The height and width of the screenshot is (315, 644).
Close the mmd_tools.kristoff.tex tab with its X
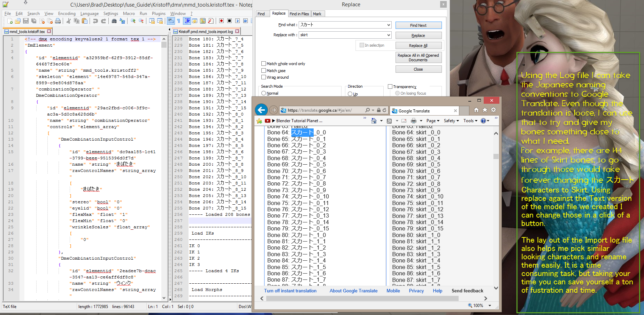pyautogui.click(x=49, y=31)
